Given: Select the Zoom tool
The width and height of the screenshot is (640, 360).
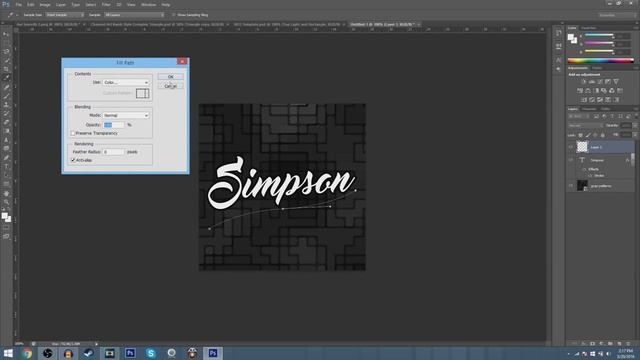Looking at the screenshot, I should (7, 202).
